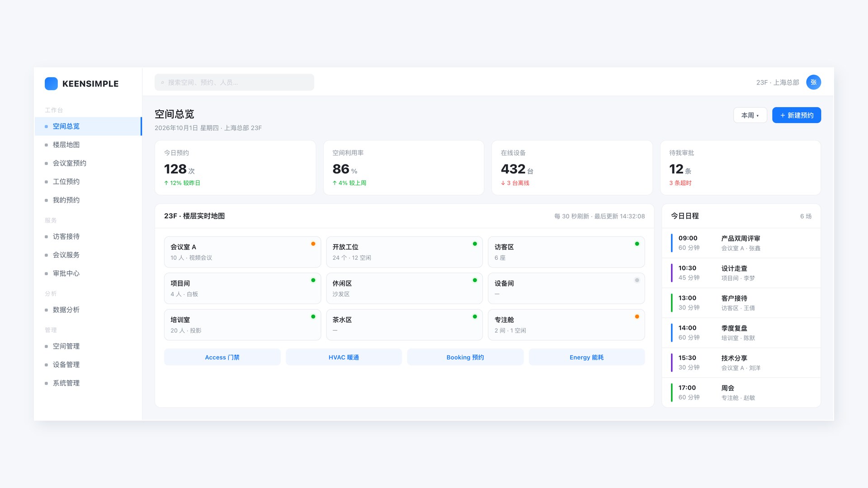
Task: Open the 项目间 room card
Action: point(242,288)
